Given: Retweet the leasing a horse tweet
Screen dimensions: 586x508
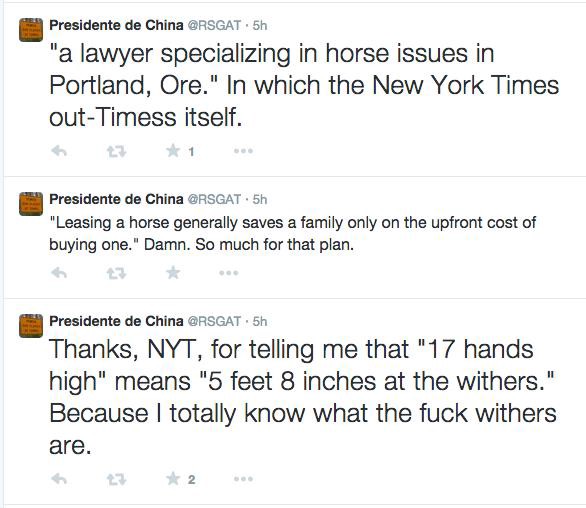Looking at the screenshot, I should (116, 274).
